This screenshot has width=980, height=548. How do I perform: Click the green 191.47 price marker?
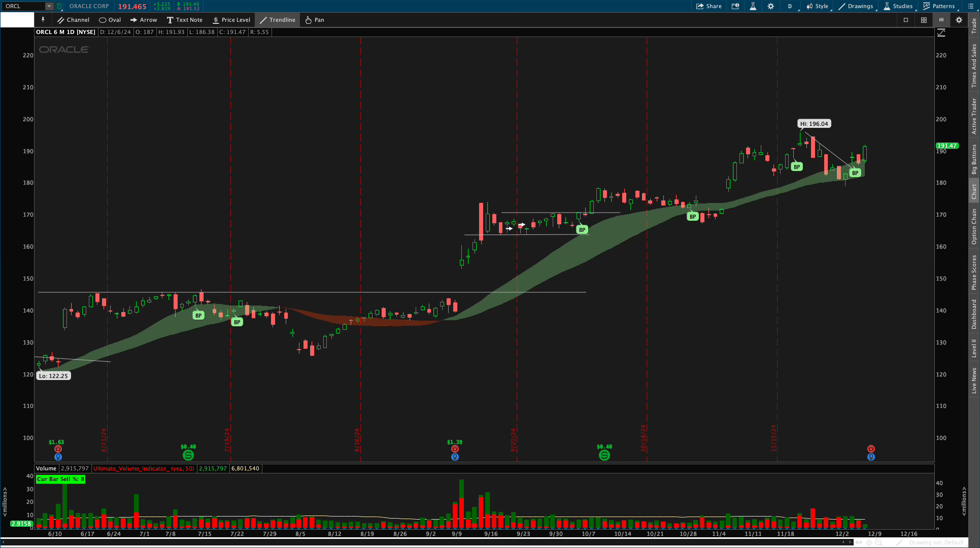pyautogui.click(x=947, y=146)
